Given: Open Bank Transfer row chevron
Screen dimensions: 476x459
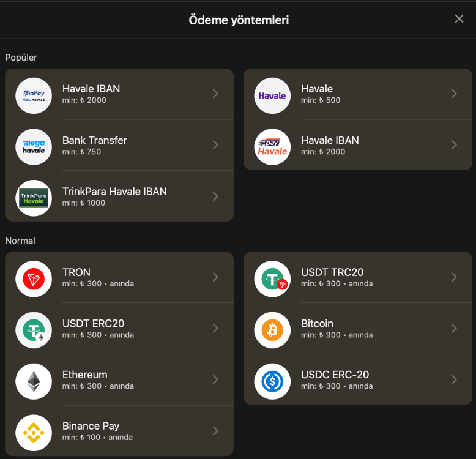Looking at the screenshot, I should pyautogui.click(x=215, y=145).
